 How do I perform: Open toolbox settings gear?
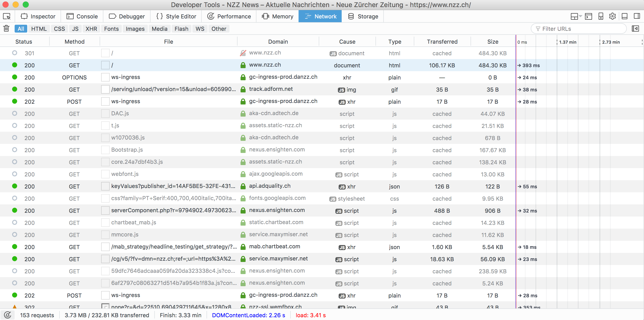(612, 16)
